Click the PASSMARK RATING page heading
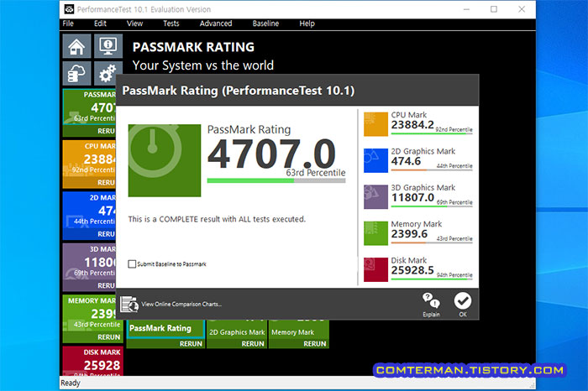 click(193, 47)
